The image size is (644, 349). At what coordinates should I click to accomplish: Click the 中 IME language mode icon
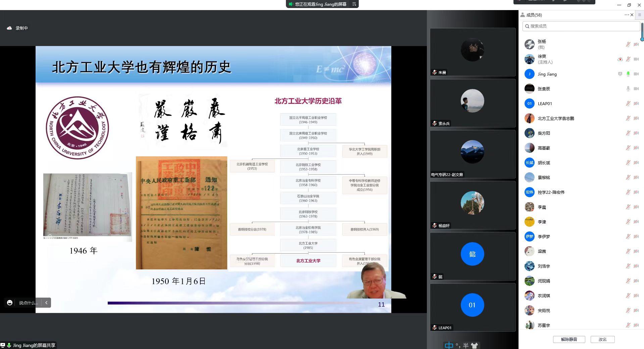point(449,345)
